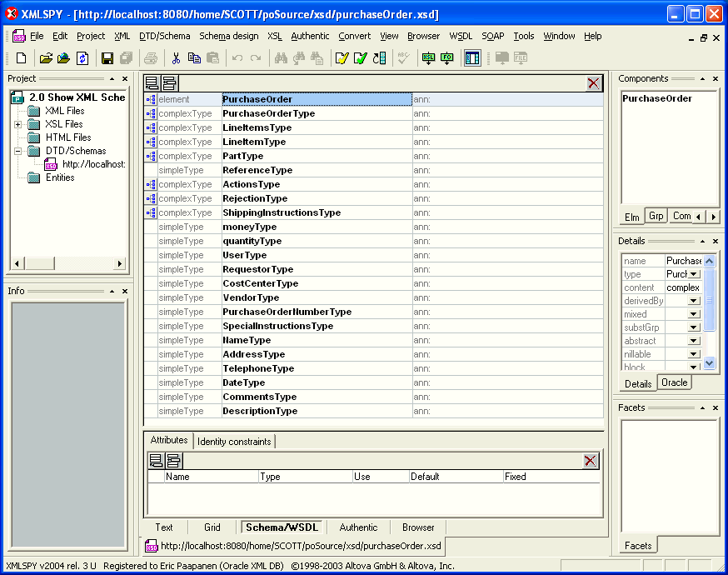Open the Schema design menu

tap(228, 36)
